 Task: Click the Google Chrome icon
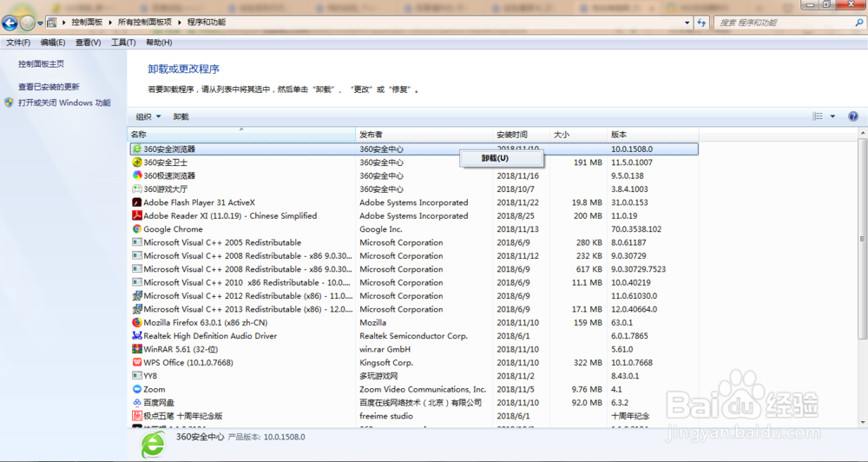pyautogui.click(x=137, y=228)
